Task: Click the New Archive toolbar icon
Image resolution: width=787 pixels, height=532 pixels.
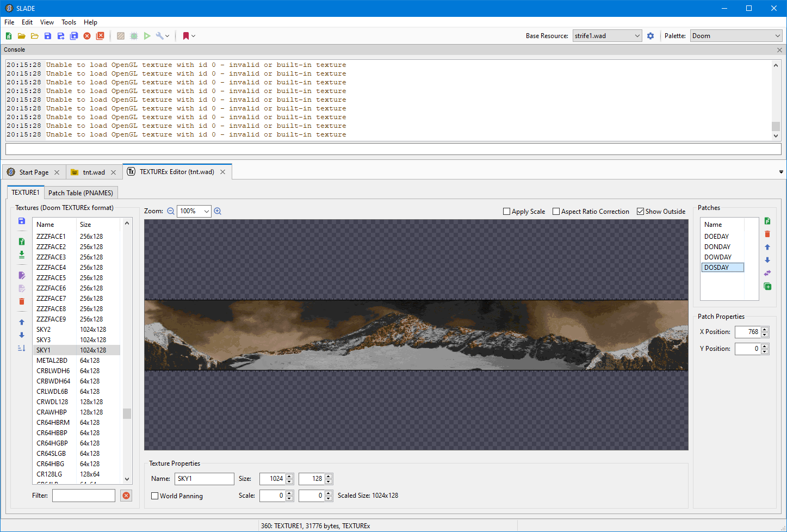Action: click(9, 36)
